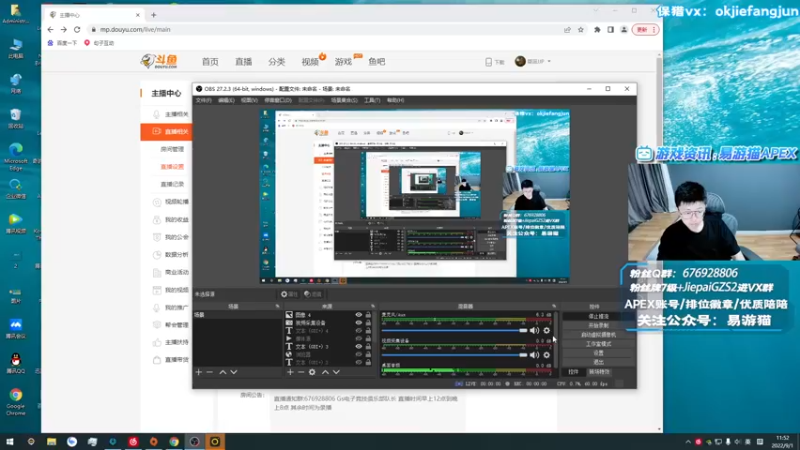Click 启动虚拟摄像机 button in OBS
Viewport: 800px width, 450px height.
click(x=598, y=335)
